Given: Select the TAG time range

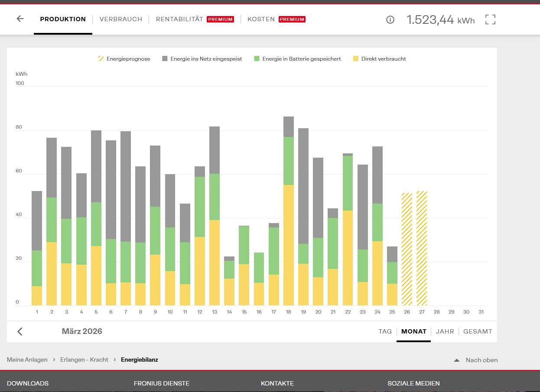Looking at the screenshot, I should point(385,331).
